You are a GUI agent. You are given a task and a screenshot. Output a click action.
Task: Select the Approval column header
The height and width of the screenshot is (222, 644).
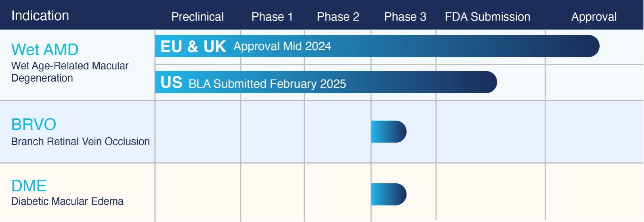pos(594,17)
